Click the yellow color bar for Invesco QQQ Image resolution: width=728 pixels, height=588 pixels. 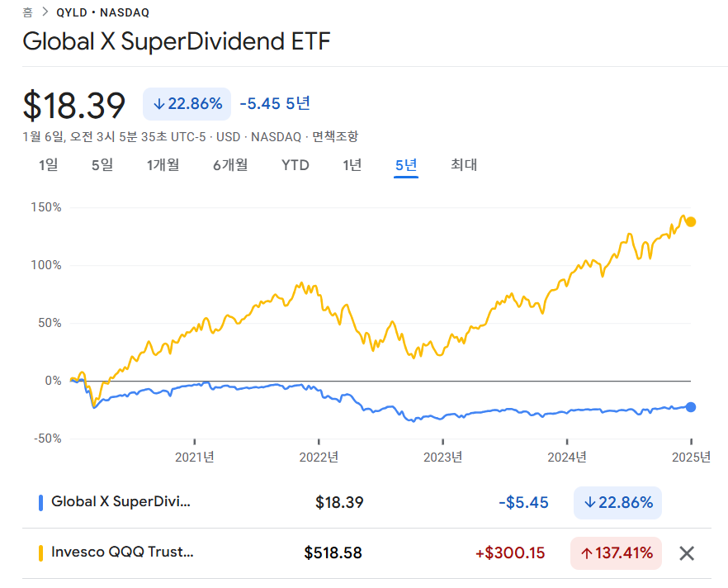pos(41,553)
